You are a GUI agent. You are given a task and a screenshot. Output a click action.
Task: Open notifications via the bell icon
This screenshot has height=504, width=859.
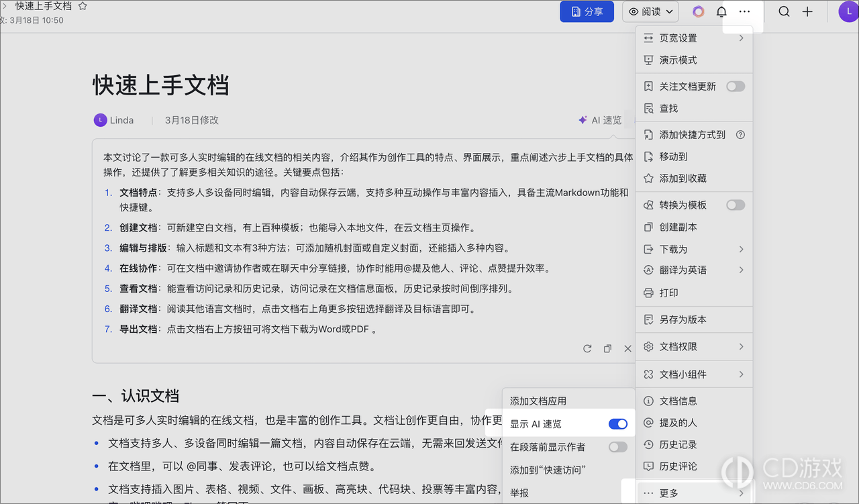point(721,11)
